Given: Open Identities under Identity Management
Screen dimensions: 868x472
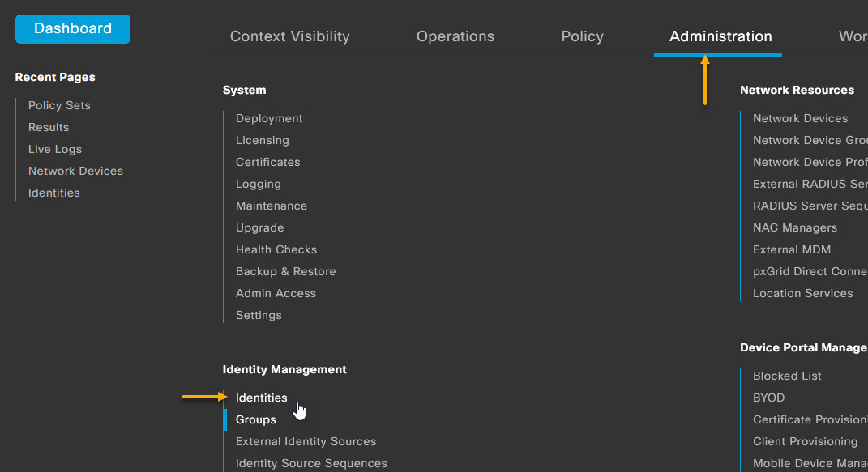Looking at the screenshot, I should coord(261,398).
